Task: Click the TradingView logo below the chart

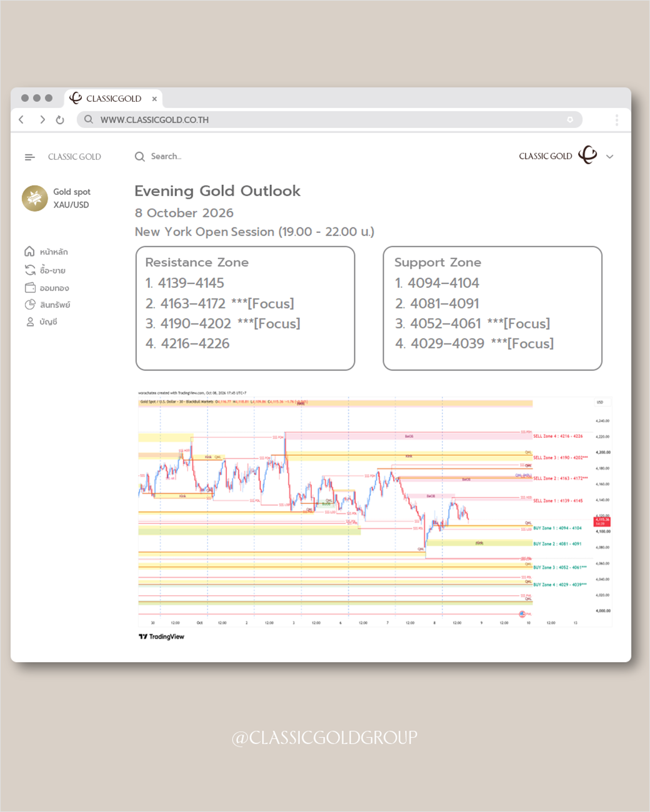Action: 161,636
